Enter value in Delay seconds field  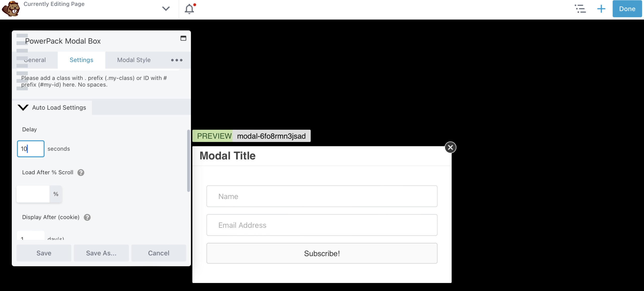(31, 149)
